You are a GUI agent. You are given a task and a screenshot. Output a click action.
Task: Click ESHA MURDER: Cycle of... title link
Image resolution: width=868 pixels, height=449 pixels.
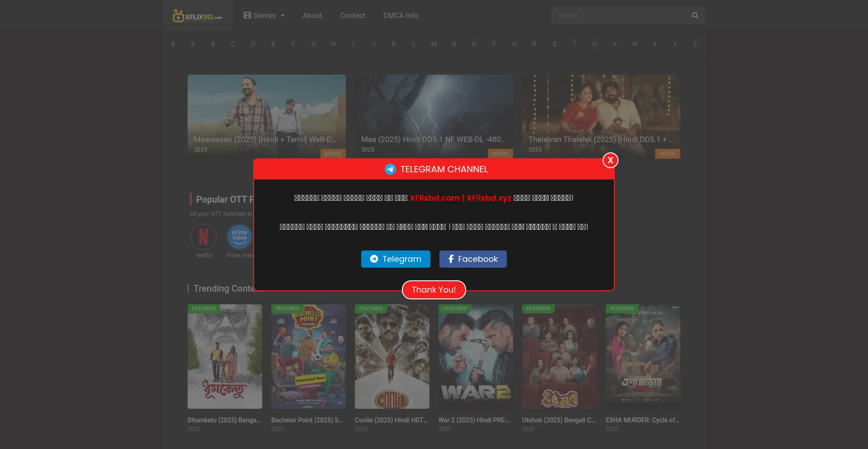coord(642,420)
